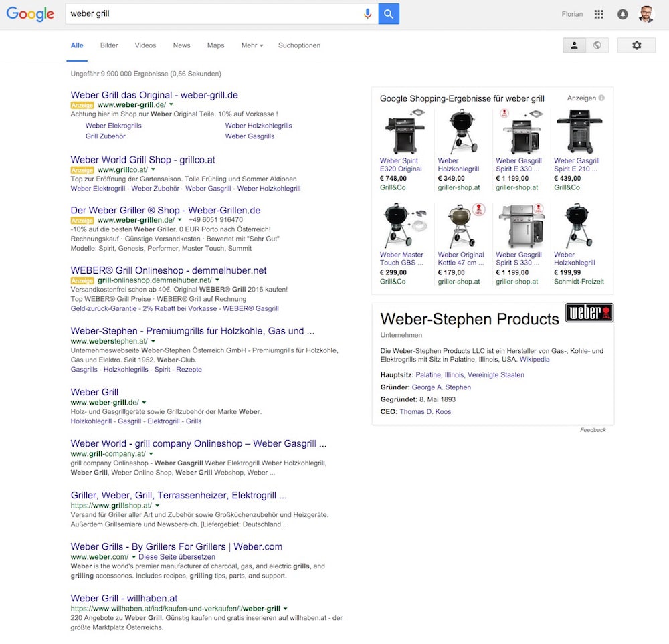Click Weber Gasgrill Spirit E 330 image
The height and width of the screenshot is (644, 669).
[520, 131]
